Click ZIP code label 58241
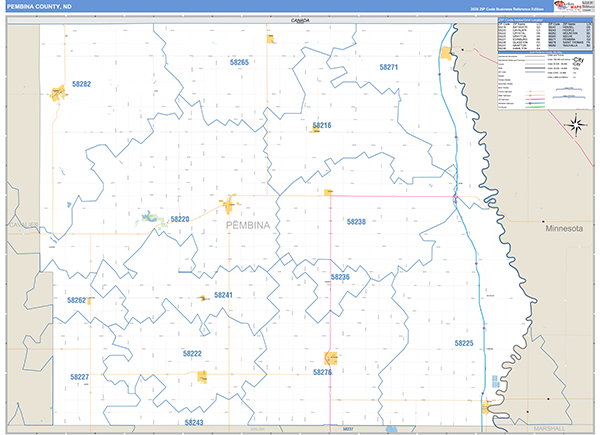 pos(223,295)
